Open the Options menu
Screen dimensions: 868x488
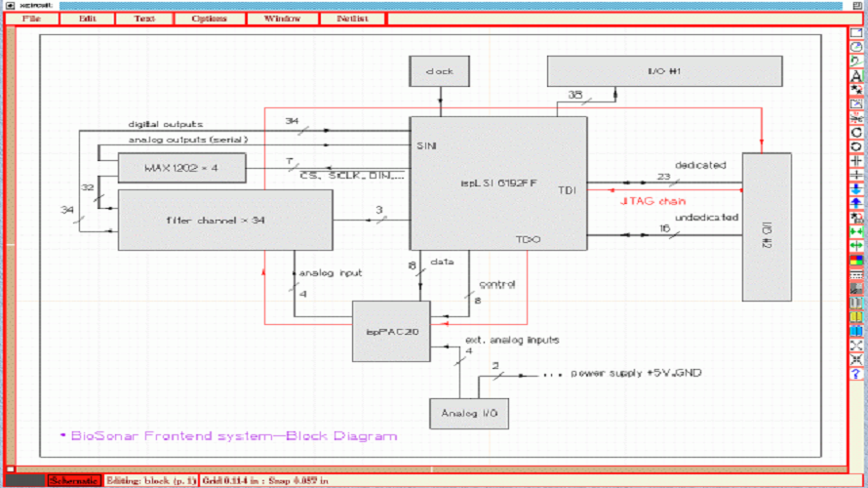[x=210, y=19]
